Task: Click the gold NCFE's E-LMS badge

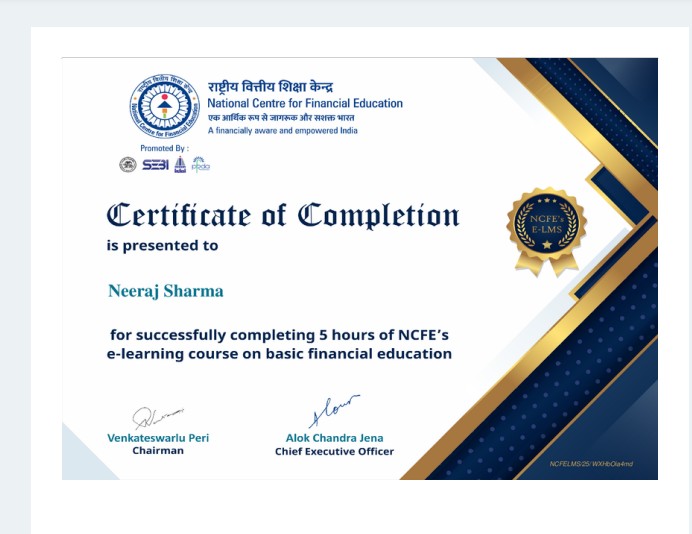Action: pyautogui.click(x=547, y=231)
